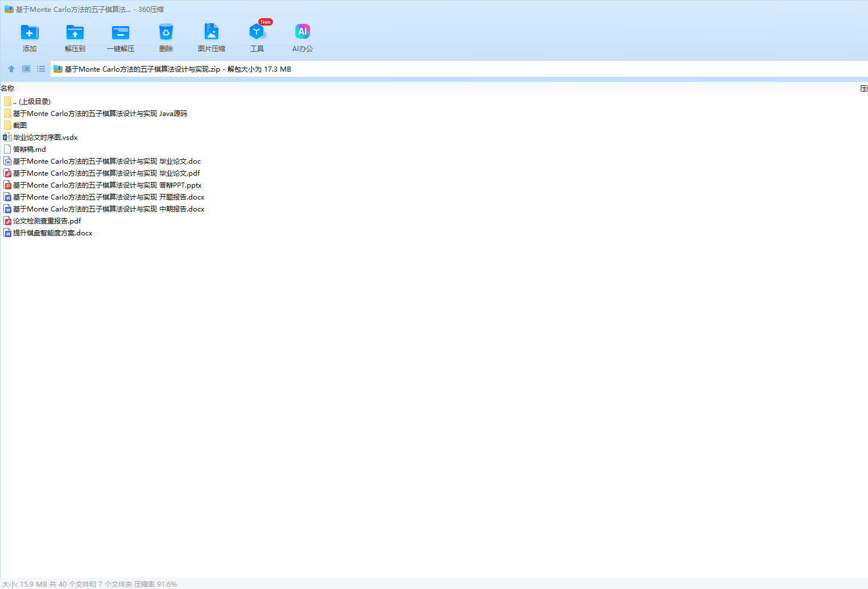
Task: Select the 毕业论文.doc file
Action: click(x=107, y=161)
